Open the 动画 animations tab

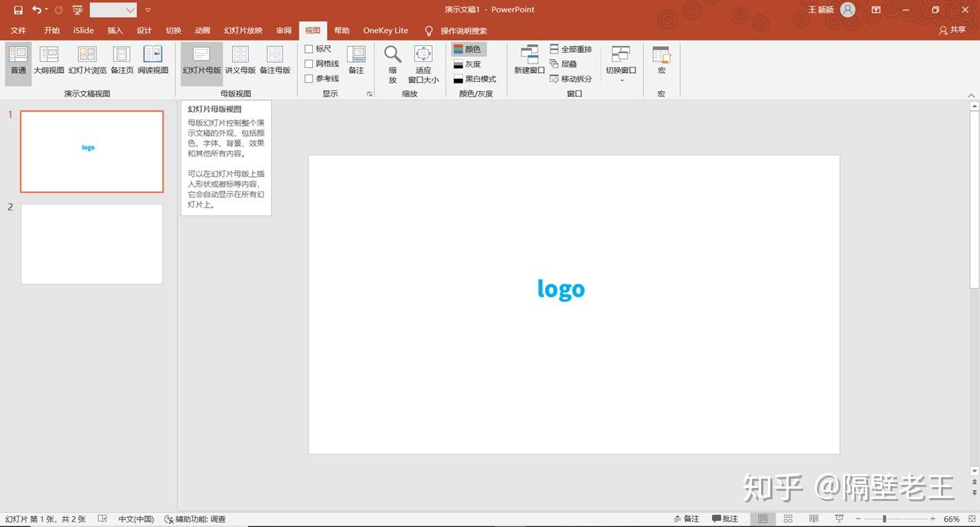tap(202, 31)
